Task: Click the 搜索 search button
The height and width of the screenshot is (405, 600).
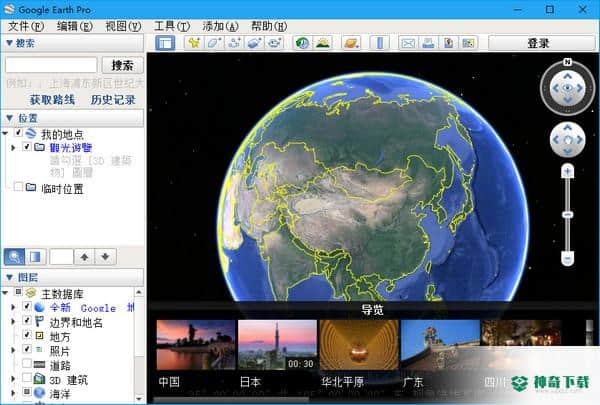Action: point(122,65)
